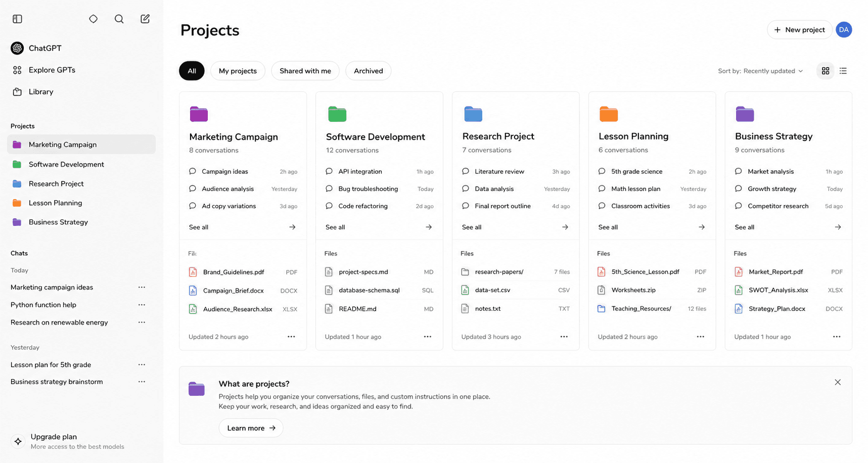
Task: Select the Shared with me filter tab
Action: click(x=305, y=71)
